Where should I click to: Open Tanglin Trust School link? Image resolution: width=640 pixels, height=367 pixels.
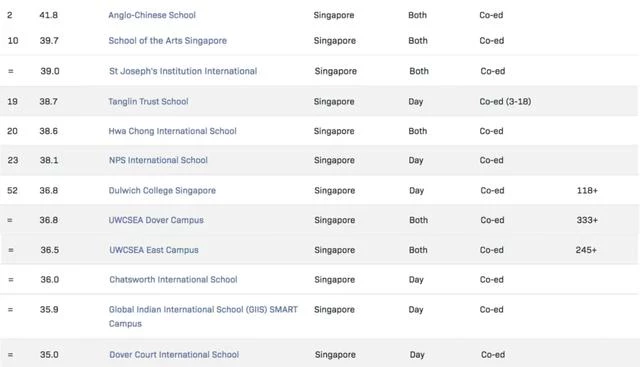[x=148, y=101]
